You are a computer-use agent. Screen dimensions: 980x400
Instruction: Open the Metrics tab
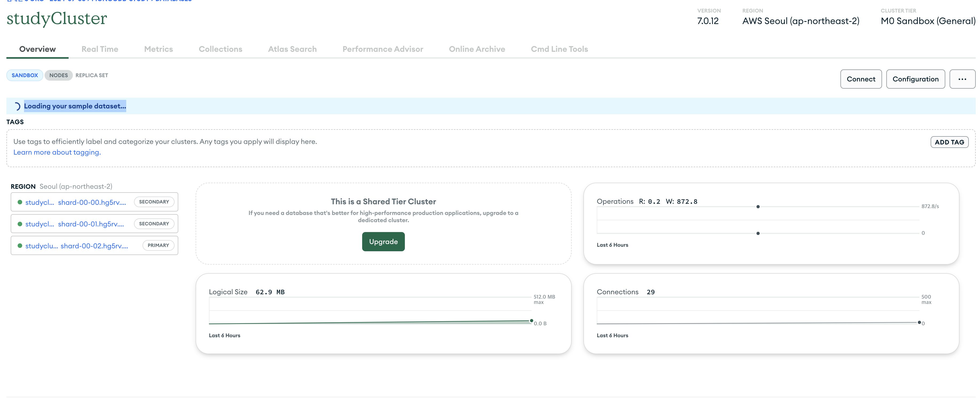click(x=158, y=49)
